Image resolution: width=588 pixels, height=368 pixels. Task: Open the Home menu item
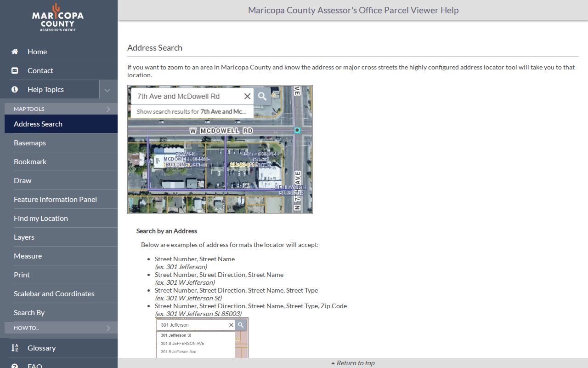pos(63,52)
